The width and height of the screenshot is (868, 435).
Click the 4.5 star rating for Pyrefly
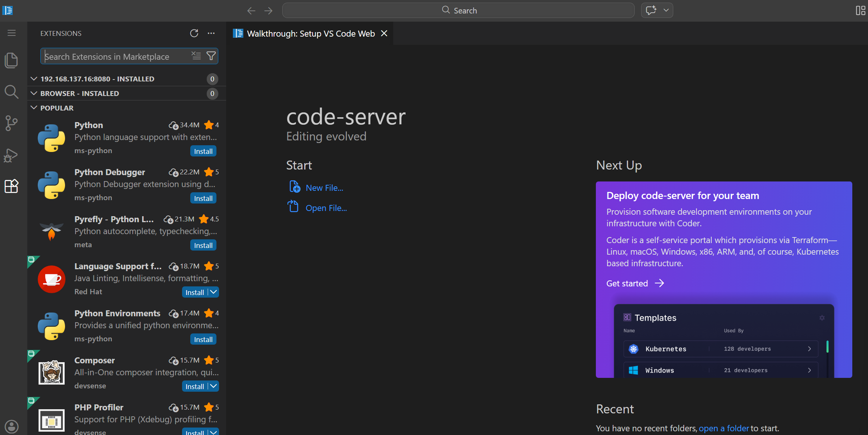pyautogui.click(x=209, y=219)
